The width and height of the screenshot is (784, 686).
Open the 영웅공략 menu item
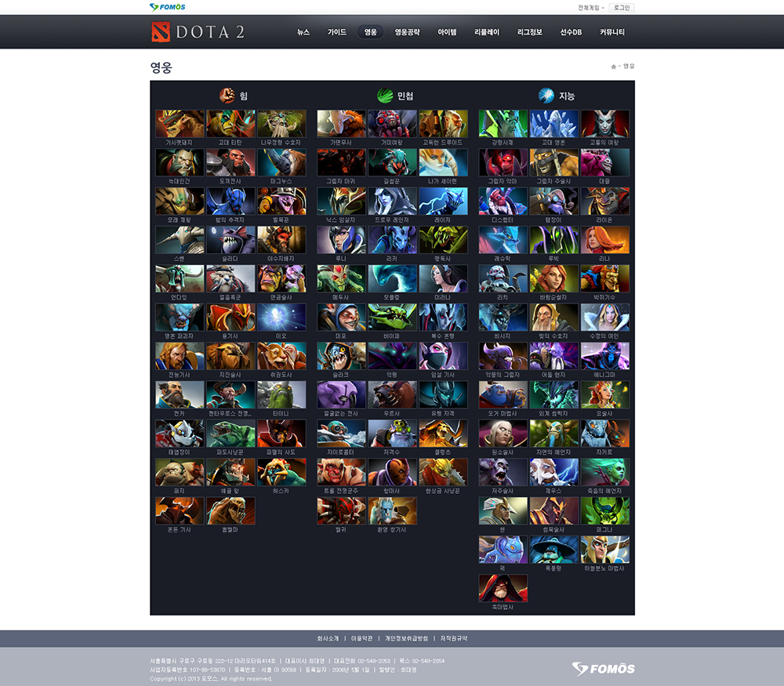[x=407, y=32]
